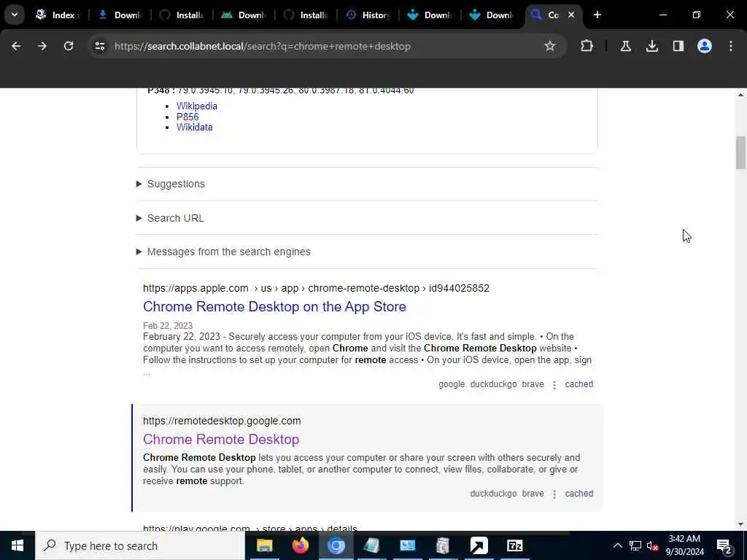
Task: Toggle the browser side panel icon
Action: (678, 46)
